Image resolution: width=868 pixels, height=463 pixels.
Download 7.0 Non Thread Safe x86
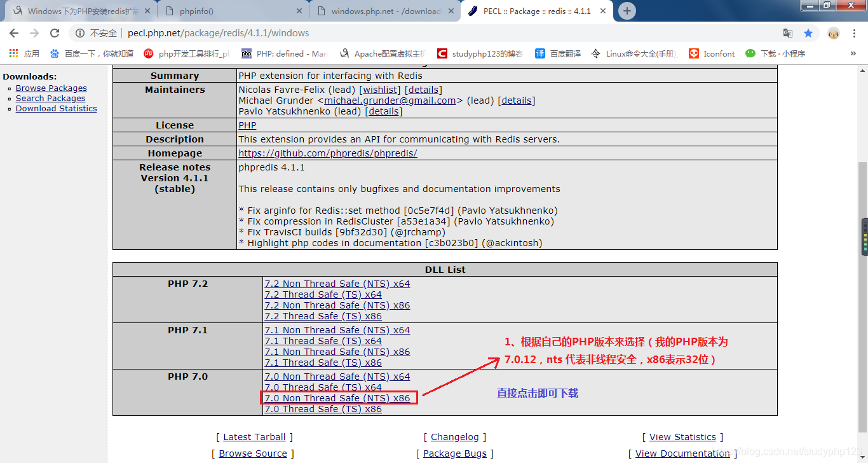tap(337, 398)
